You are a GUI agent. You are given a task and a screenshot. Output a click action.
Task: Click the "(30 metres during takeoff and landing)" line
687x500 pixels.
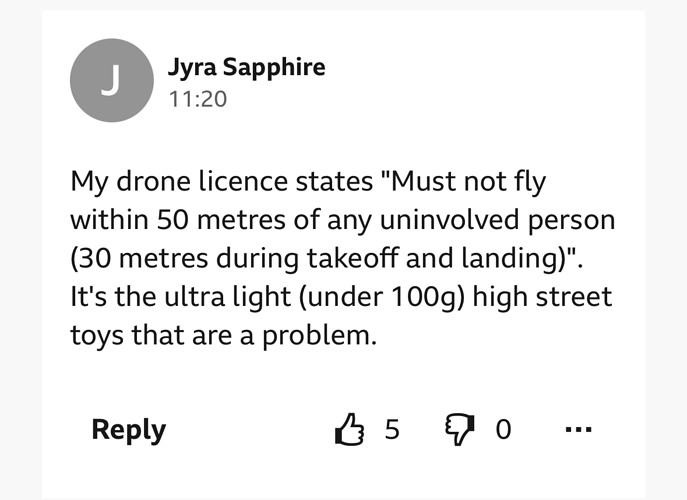(x=327, y=258)
